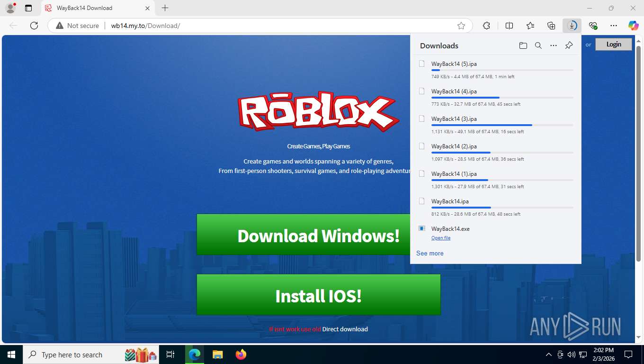Close the WayBack14 Download tab
Viewport: 644px width, 364px height.
click(147, 8)
